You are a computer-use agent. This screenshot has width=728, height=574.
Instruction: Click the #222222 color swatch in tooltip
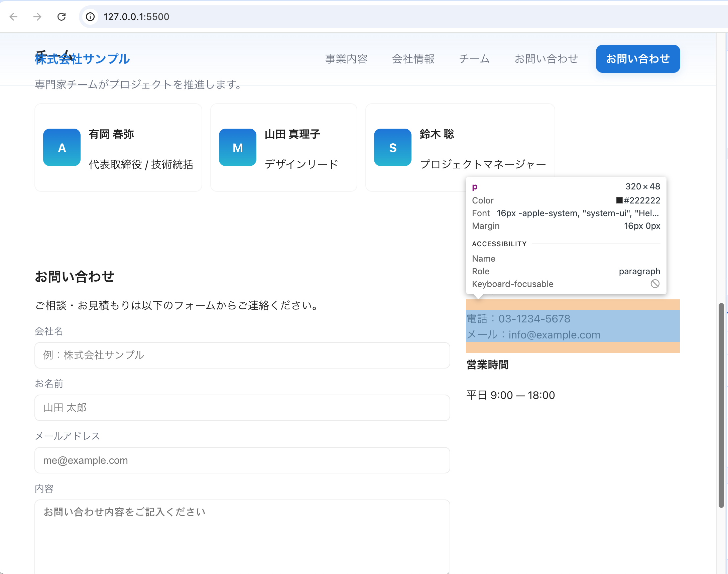[x=619, y=200]
